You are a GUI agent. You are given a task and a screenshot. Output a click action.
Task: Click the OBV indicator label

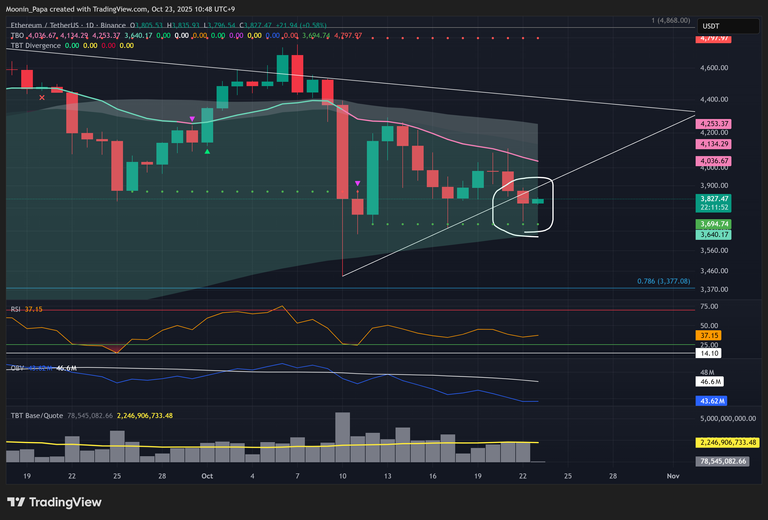tap(16, 368)
